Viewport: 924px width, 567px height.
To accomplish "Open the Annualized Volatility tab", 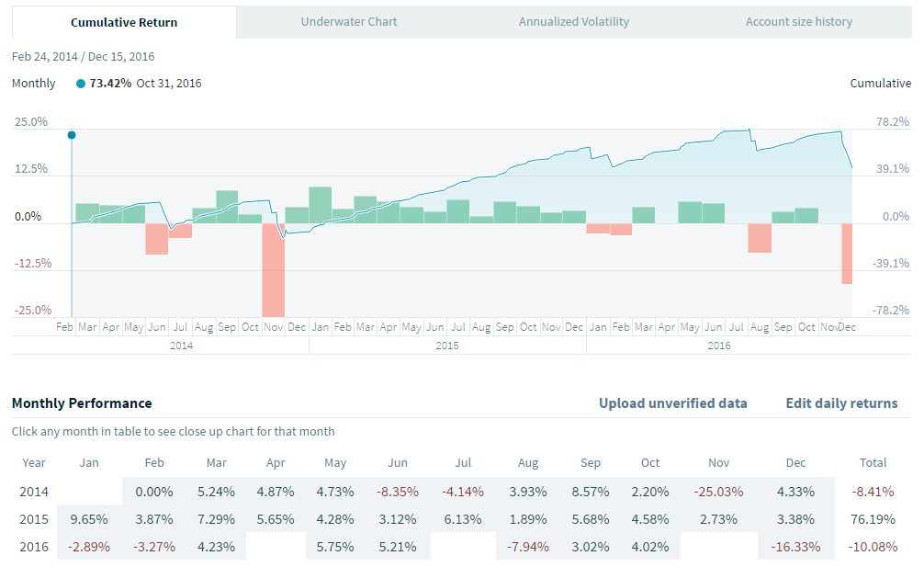I will click(x=574, y=22).
